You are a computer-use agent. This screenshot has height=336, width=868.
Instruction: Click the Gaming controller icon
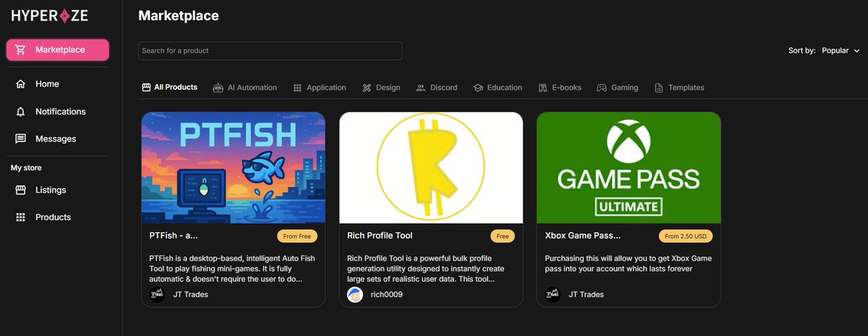(x=602, y=88)
